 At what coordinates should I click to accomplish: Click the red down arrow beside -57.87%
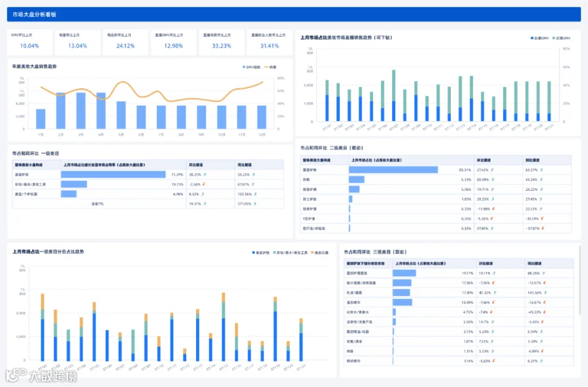point(543,228)
